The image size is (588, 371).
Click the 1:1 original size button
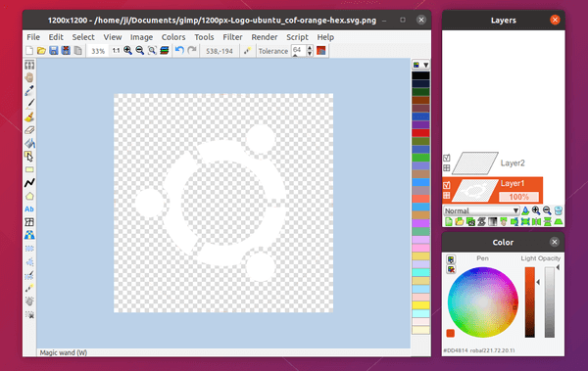point(116,51)
